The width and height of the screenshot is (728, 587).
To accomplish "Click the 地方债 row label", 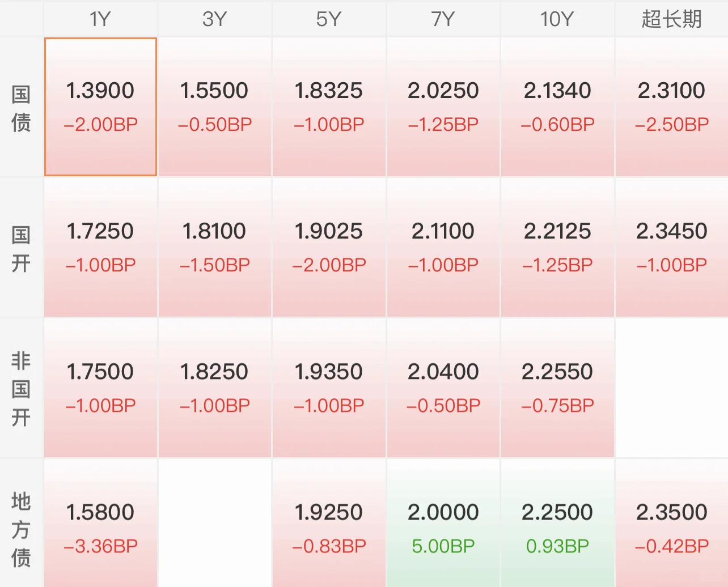I will click(x=21, y=529).
